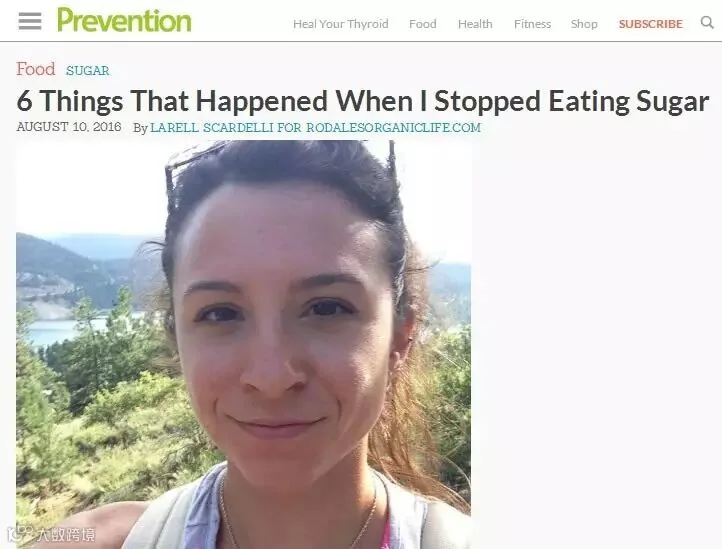This screenshot has width=722, height=549.
Task: Click the Prevention logo
Action: [124, 20]
